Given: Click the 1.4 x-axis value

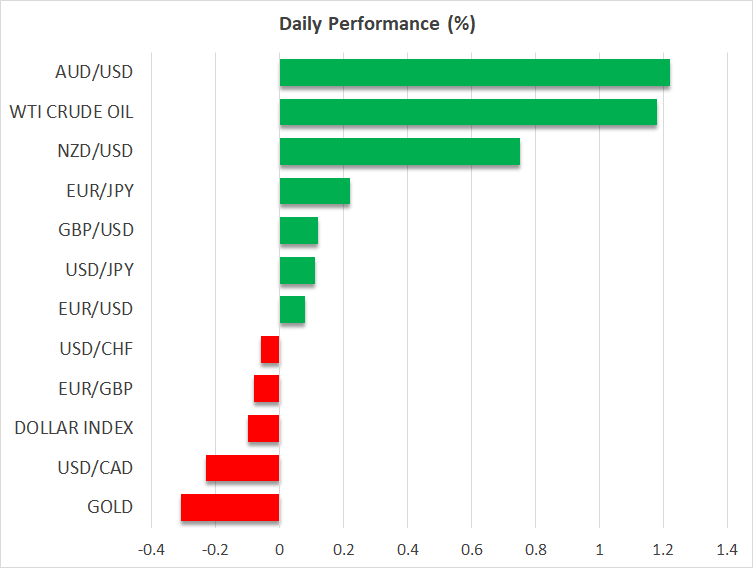Looking at the screenshot, I should click(x=727, y=549).
